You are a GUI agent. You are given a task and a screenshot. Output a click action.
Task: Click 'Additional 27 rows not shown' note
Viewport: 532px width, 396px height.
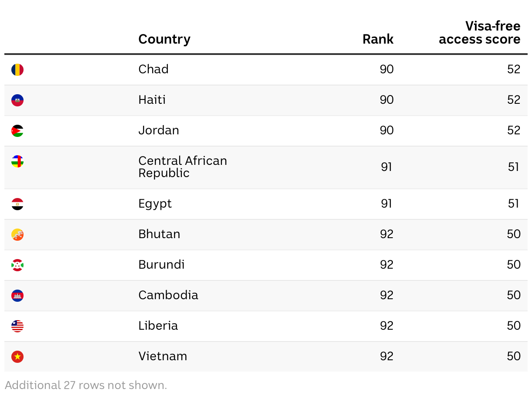(x=86, y=385)
